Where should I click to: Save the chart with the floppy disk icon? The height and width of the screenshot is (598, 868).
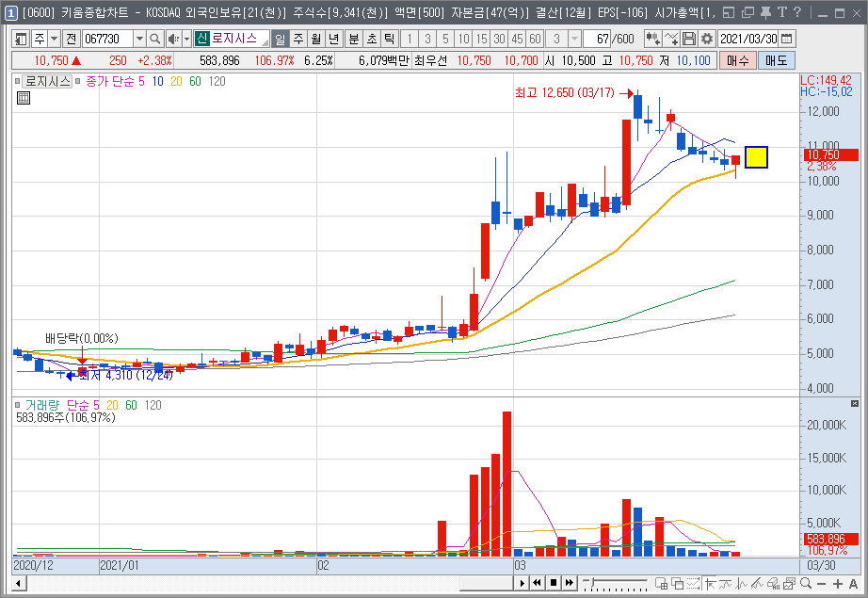(x=688, y=39)
